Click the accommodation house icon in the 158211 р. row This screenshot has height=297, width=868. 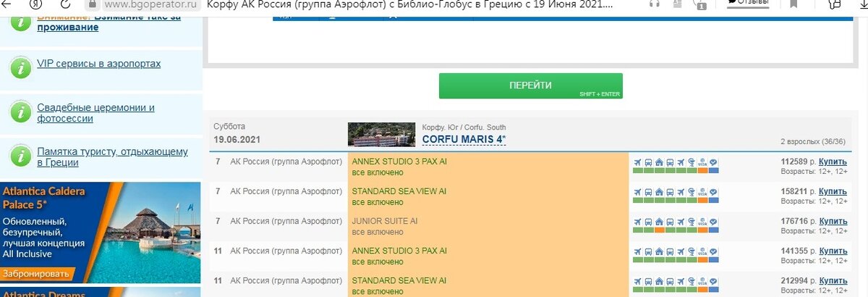coord(660,192)
